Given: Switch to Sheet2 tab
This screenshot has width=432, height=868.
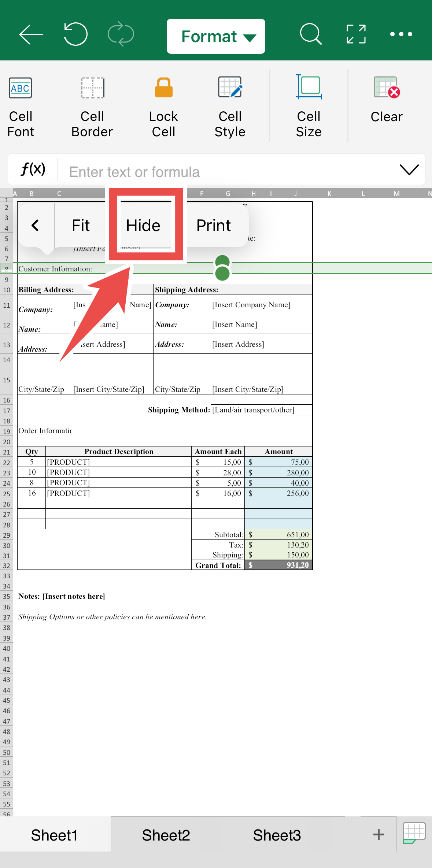Looking at the screenshot, I should click(x=166, y=835).
